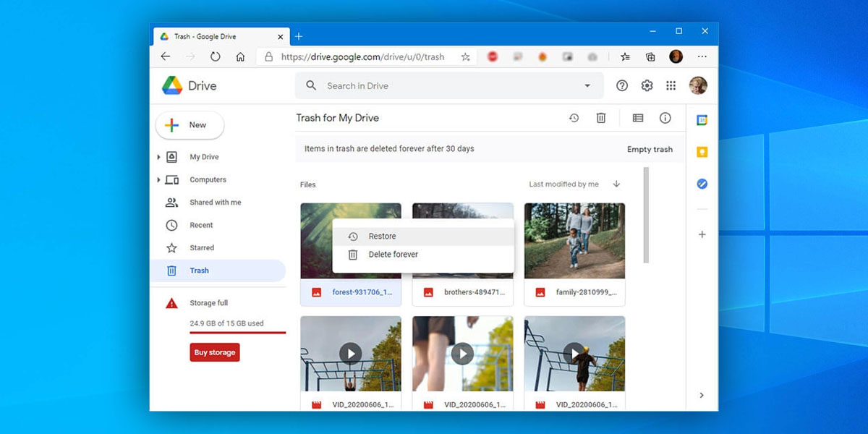
Task: Click the Search in Drive field
Action: tap(449, 85)
